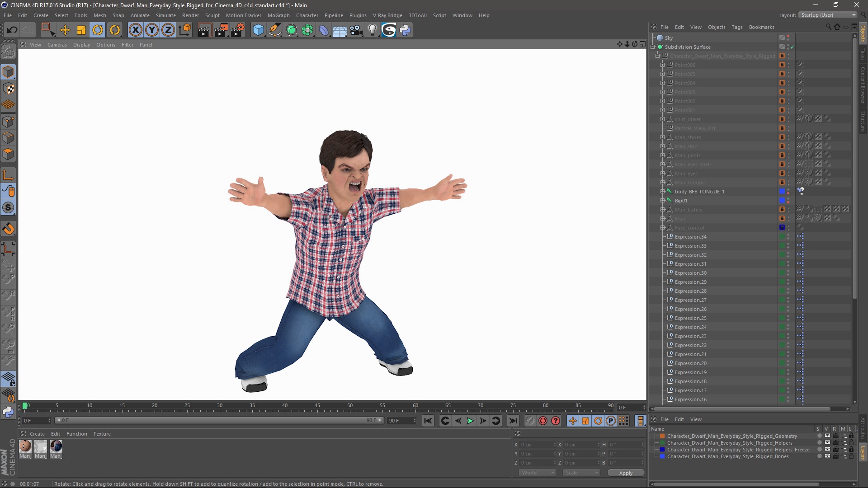Collapse the Subdivision Surface object
The height and width of the screenshot is (488, 868).
[653, 47]
